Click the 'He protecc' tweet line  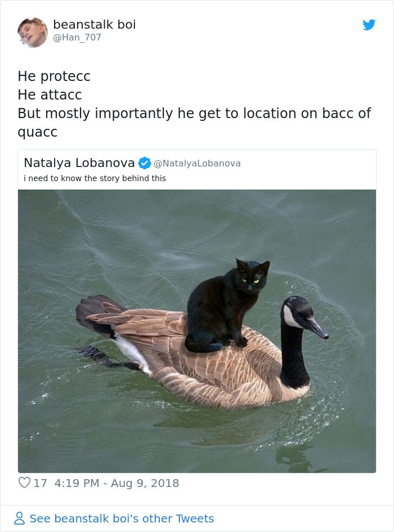(x=54, y=76)
